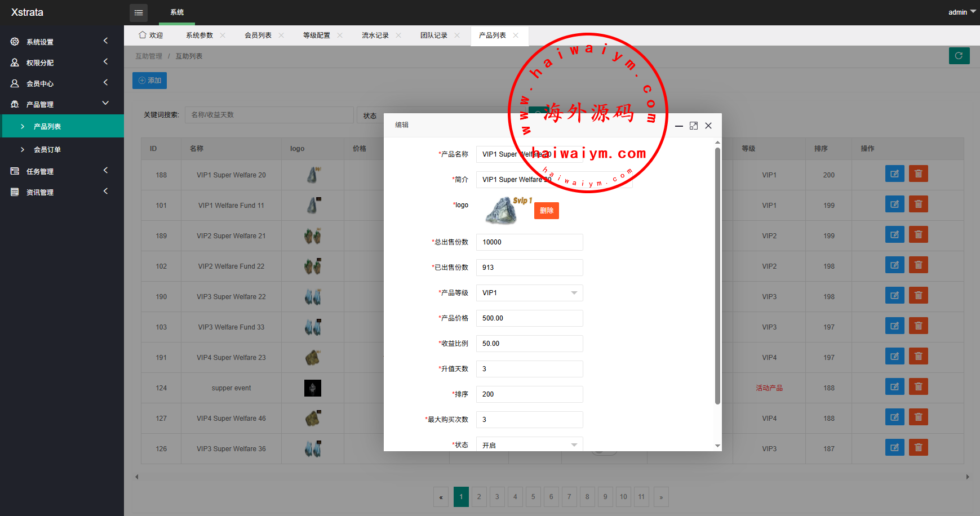Switch to the 等级配置 tab

tap(316, 35)
